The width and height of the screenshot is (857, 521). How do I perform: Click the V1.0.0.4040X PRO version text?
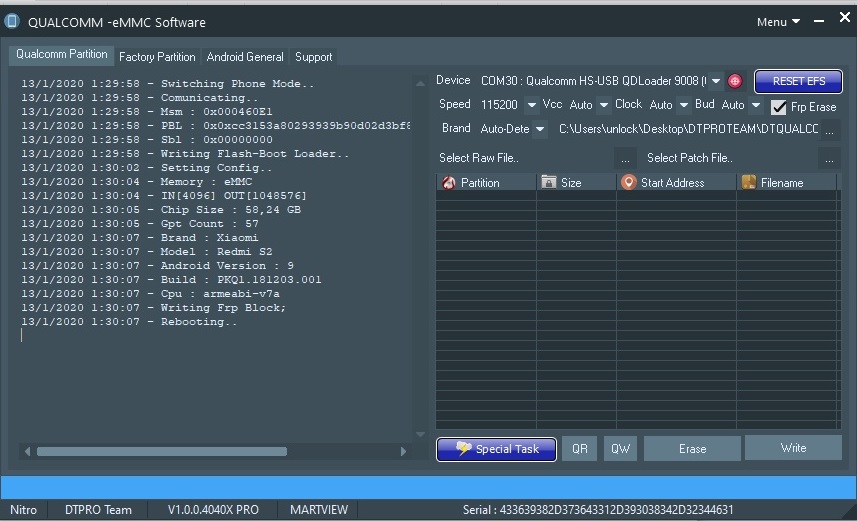(x=213, y=510)
